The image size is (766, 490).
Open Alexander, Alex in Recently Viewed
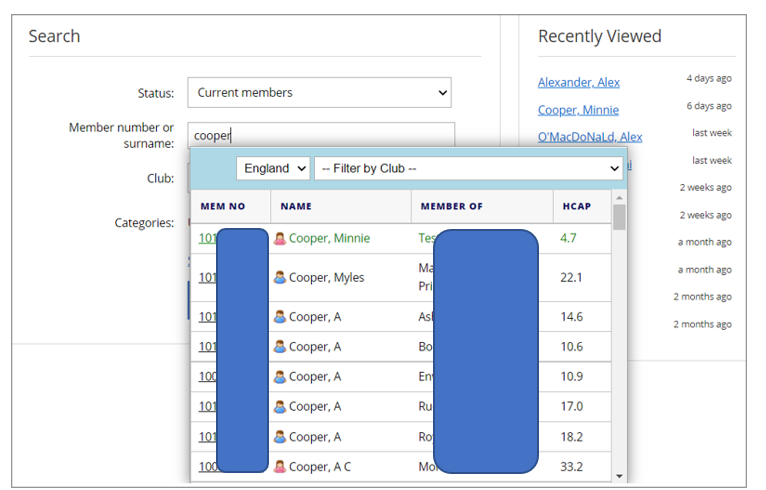578,82
